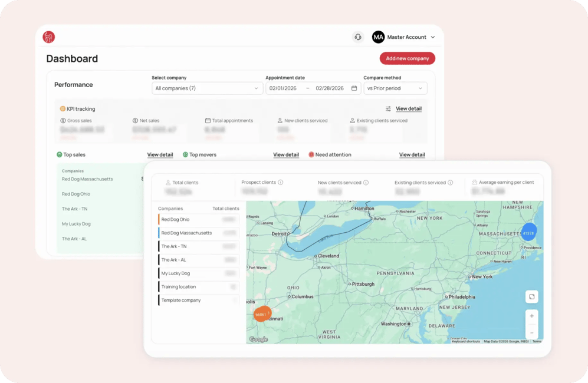Viewport: 588px width, 383px height.
Task: Zoom out the map with minus button
Action: [531, 333]
